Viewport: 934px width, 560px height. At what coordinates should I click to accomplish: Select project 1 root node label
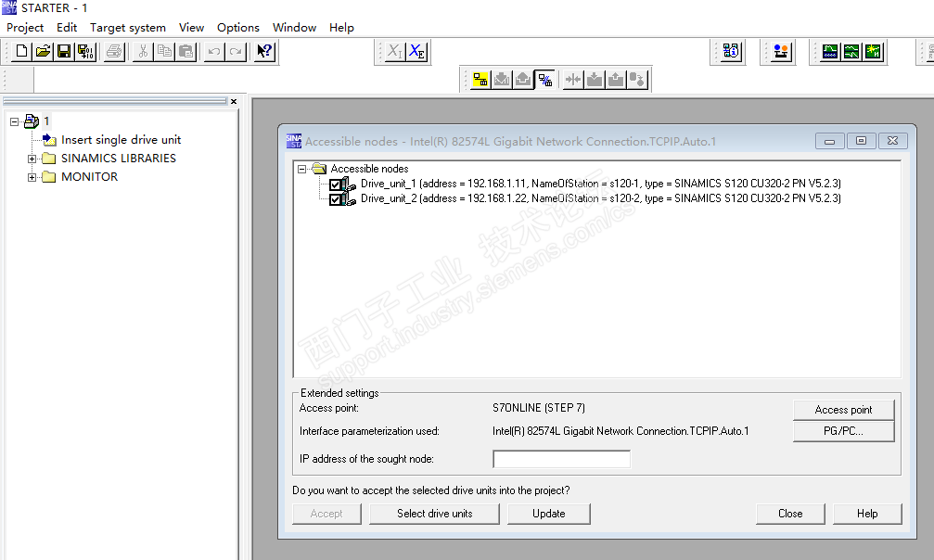46,121
